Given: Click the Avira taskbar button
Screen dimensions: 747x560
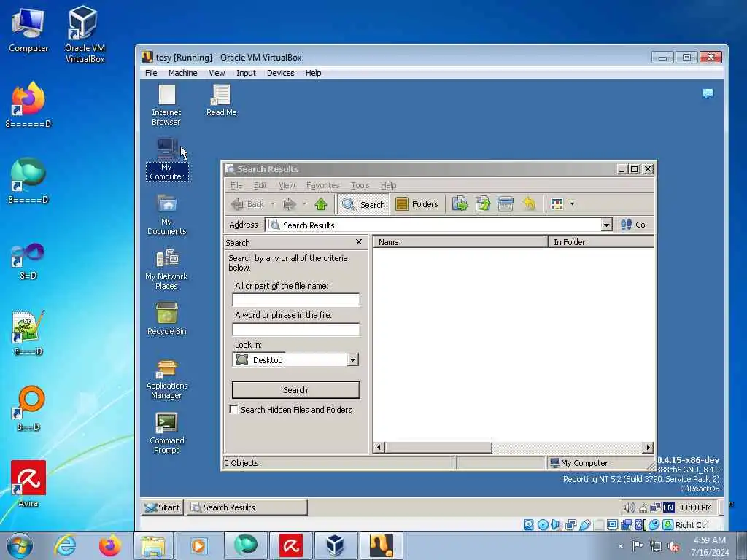Looking at the screenshot, I should pos(290,546).
